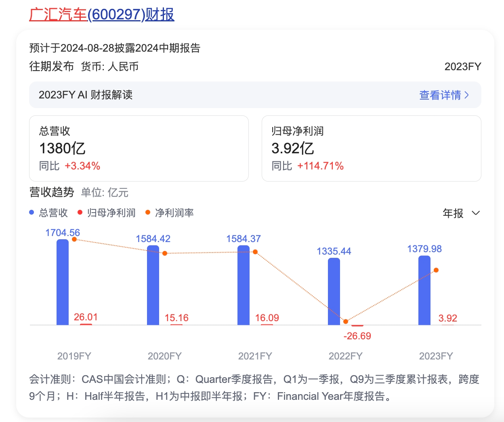Click the 15.16 net profit value
This screenshot has width=504, height=422.
pyautogui.click(x=176, y=318)
